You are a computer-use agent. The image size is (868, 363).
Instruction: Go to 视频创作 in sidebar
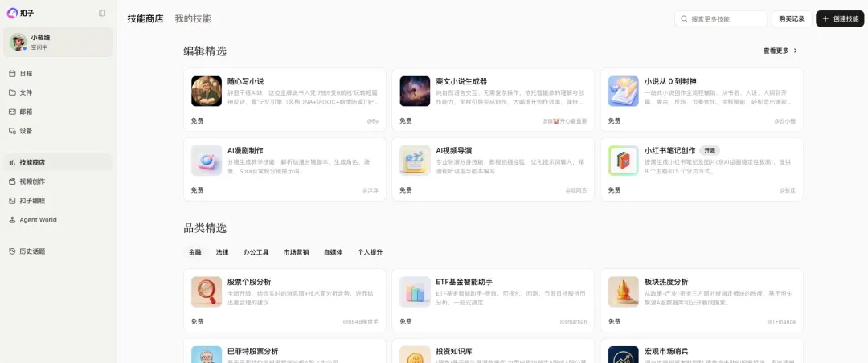(32, 181)
